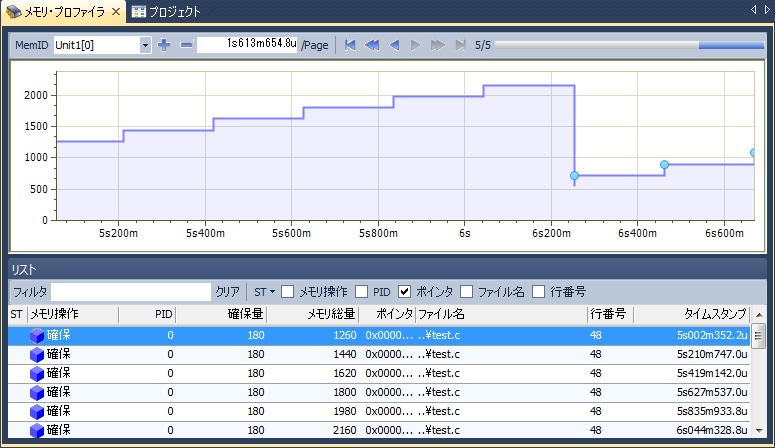Click the time per page input field
This screenshot has width=775, height=448.
[x=247, y=45]
